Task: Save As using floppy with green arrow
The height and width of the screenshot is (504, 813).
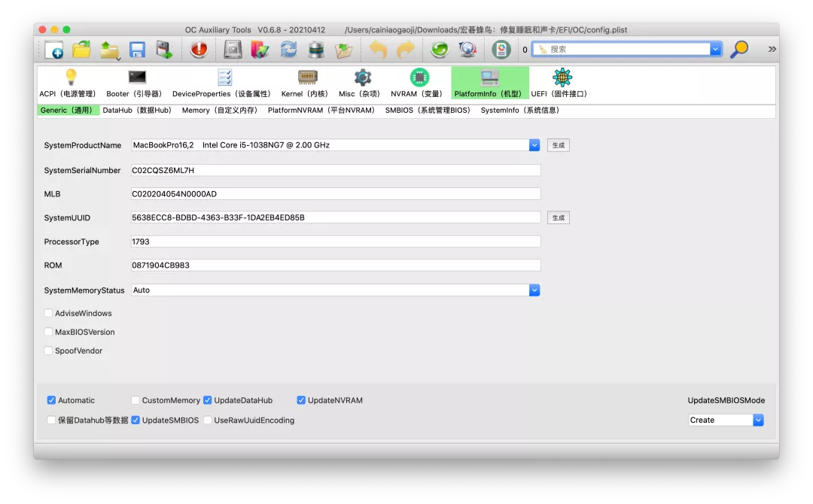Action: click(x=164, y=50)
